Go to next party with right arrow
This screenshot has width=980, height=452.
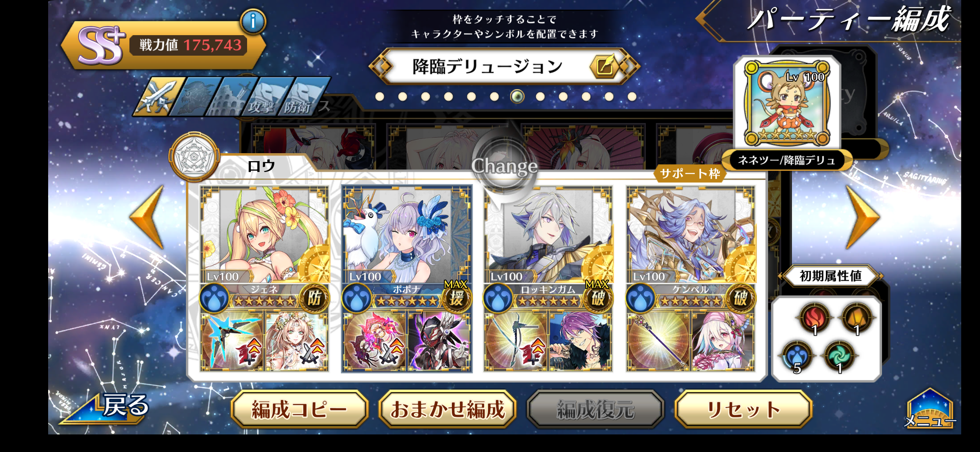click(862, 217)
